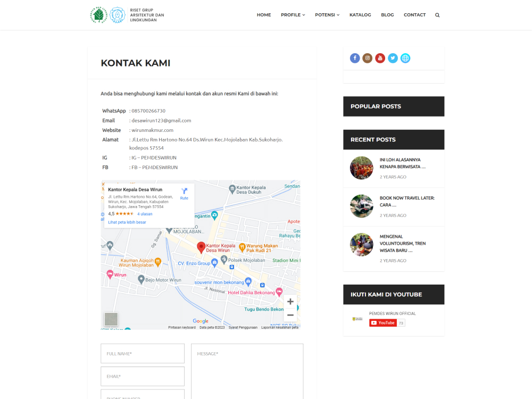
Task: Open the Contact menu item
Action: 414,15
